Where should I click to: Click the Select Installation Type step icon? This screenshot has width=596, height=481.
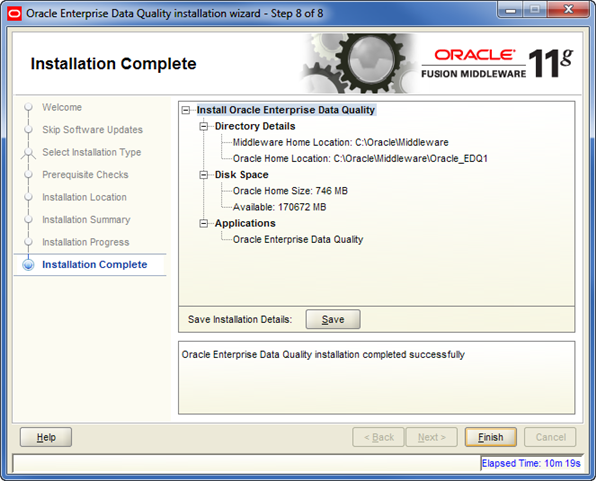28,153
